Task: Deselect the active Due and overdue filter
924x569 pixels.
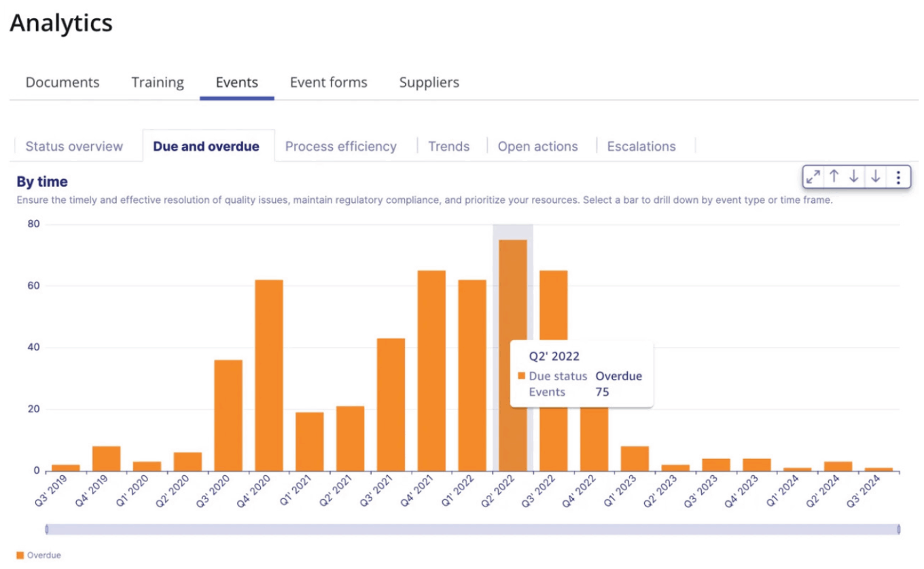Action: pos(207,146)
